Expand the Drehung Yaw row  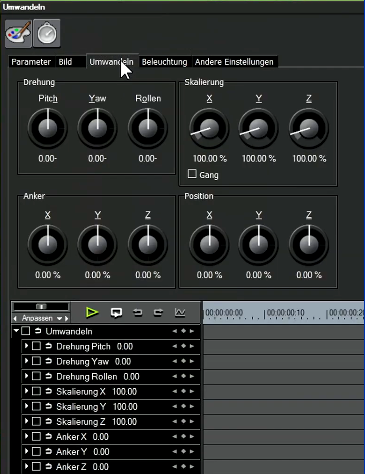(26, 361)
